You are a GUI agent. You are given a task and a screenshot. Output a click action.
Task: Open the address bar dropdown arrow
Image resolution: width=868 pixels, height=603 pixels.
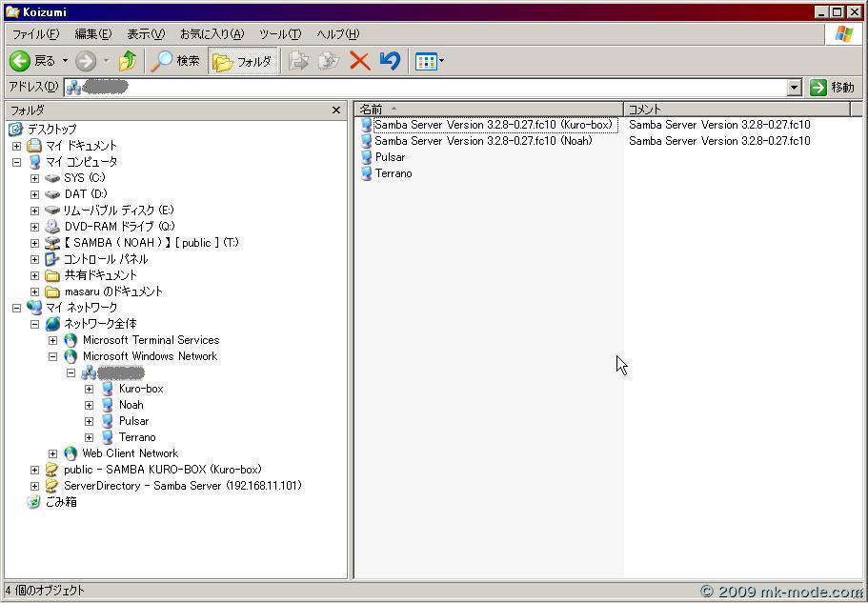[x=795, y=88]
